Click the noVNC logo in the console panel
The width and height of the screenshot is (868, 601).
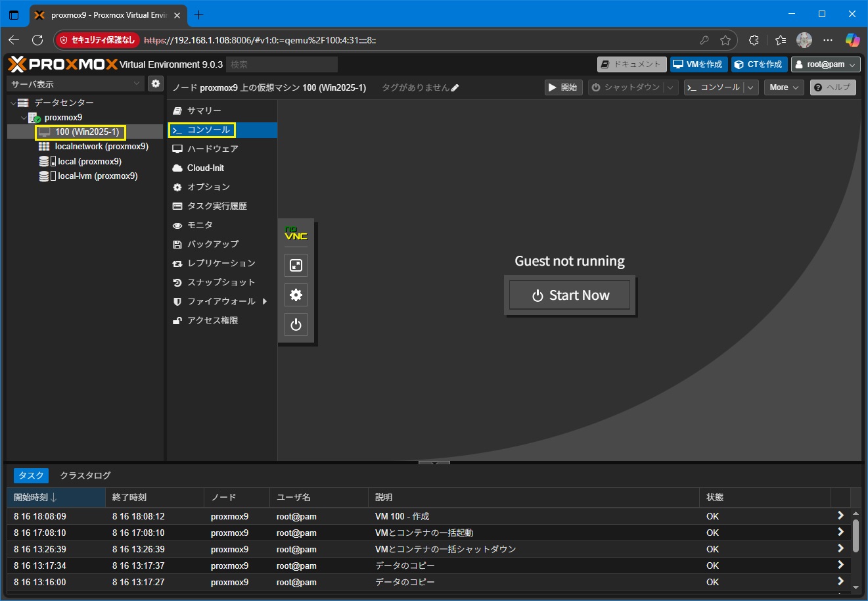296,234
